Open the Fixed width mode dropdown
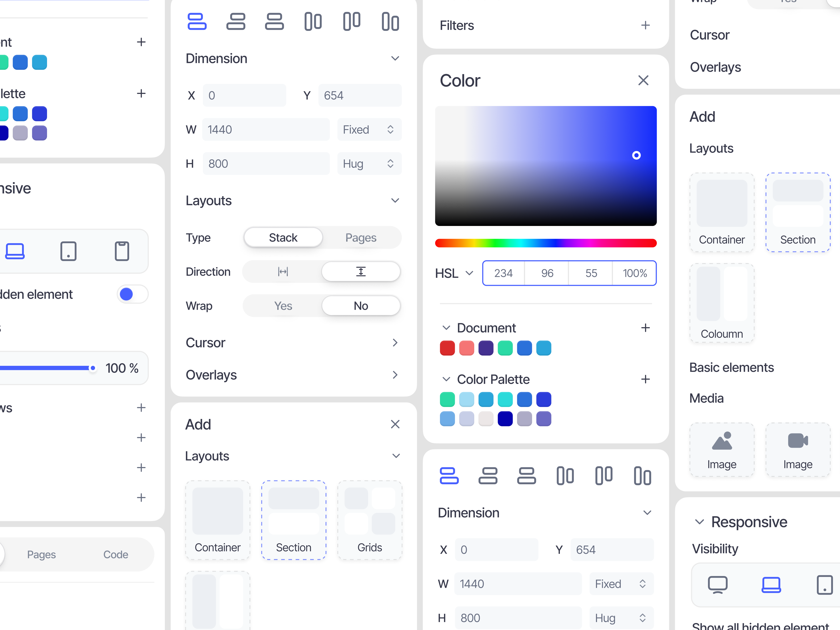This screenshot has height=630, width=840. (369, 130)
